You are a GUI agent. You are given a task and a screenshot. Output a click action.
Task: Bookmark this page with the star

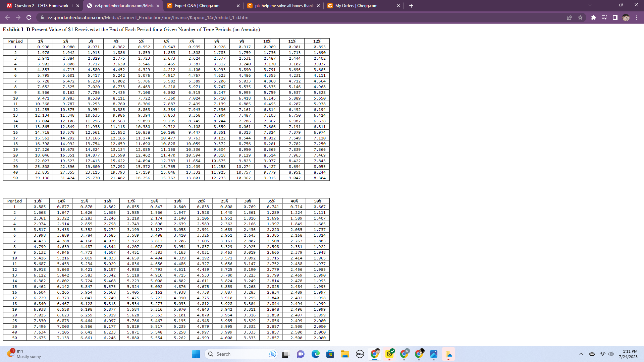click(x=580, y=17)
